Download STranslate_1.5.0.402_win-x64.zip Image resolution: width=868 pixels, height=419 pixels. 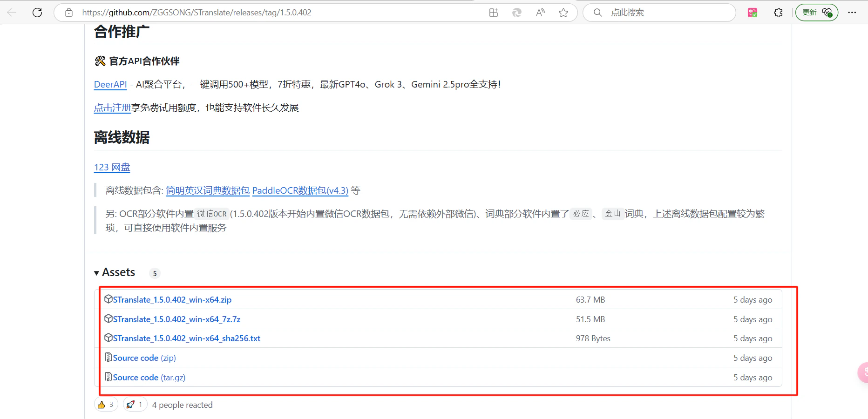(x=172, y=300)
